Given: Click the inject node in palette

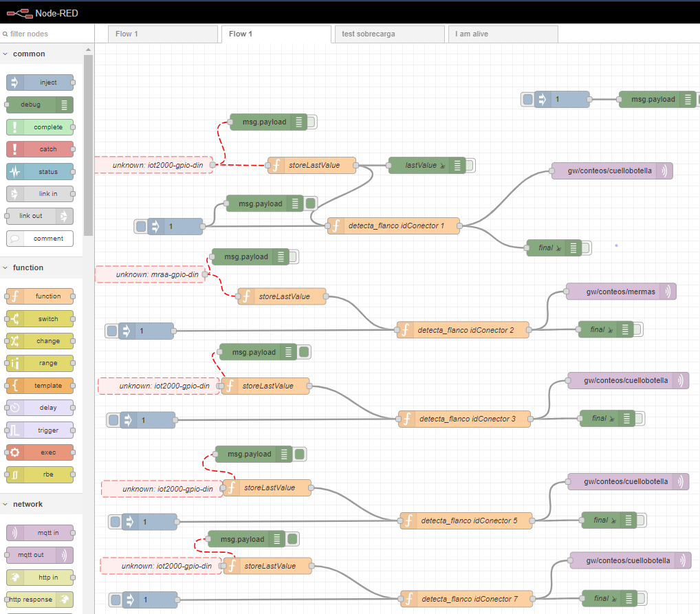Looking at the screenshot, I should pyautogui.click(x=40, y=83).
